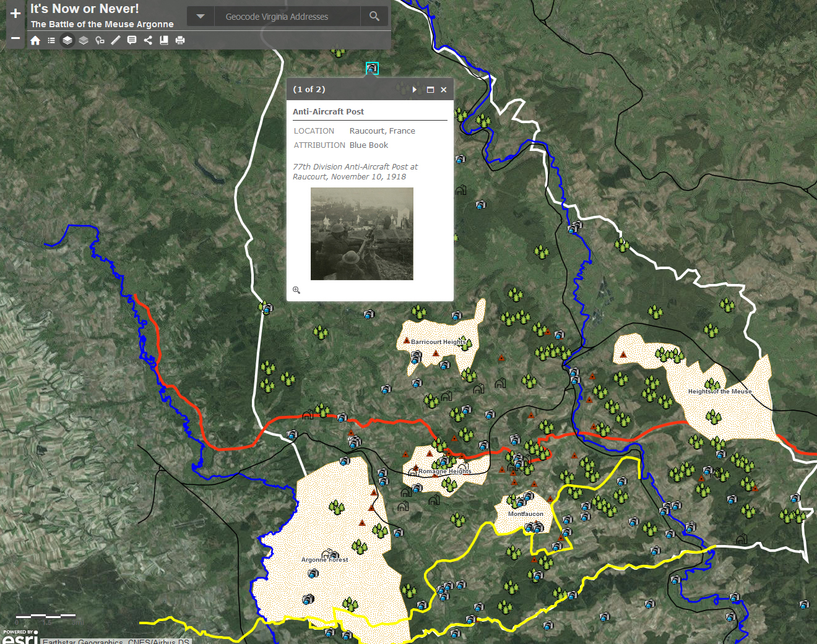Select the measure ruler tool
Image resolution: width=817 pixels, height=644 pixels.
[116, 40]
